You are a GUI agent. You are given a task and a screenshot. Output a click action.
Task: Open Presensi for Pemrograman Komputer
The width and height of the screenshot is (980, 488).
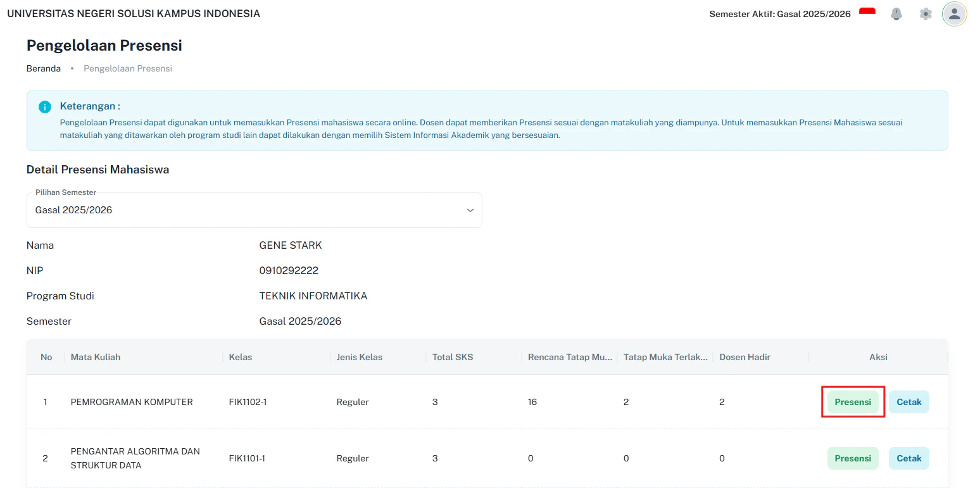tap(853, 402)
